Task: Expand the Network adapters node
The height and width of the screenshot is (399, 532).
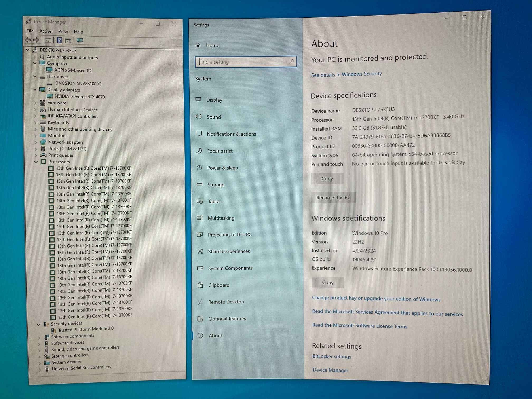Action: pyautogui.click(x=36, y=142)
